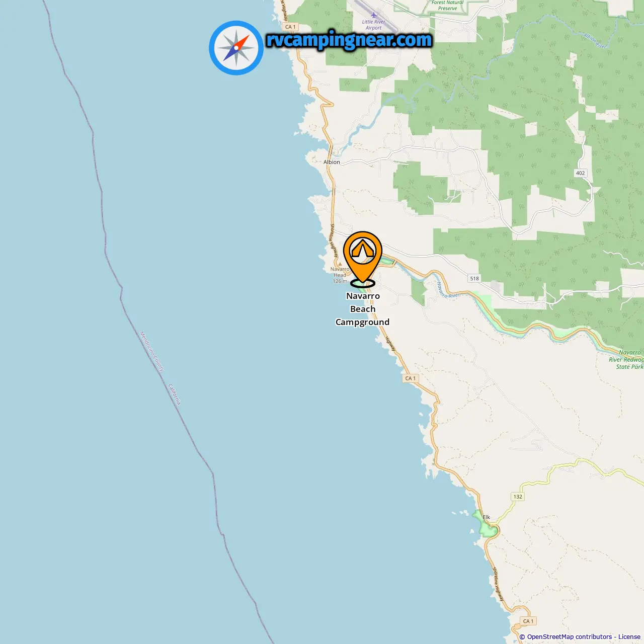Click the Navarro River label
Viewport: 644px width, 644px height.
point(447,290)
